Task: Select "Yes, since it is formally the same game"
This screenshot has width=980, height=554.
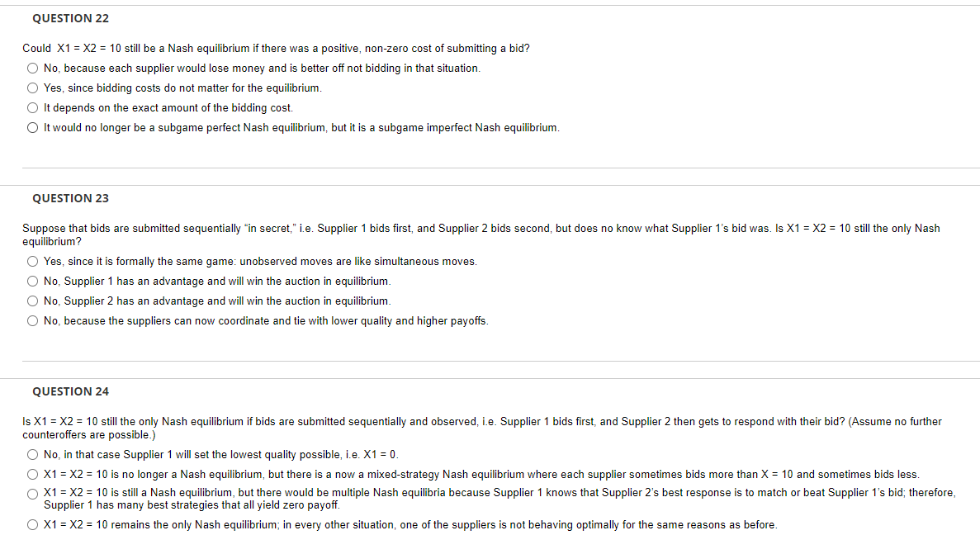Action: click(x=32, y=261)
